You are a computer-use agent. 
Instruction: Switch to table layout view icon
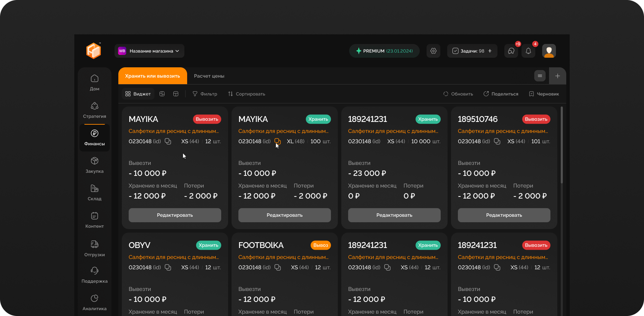(176, 94)
